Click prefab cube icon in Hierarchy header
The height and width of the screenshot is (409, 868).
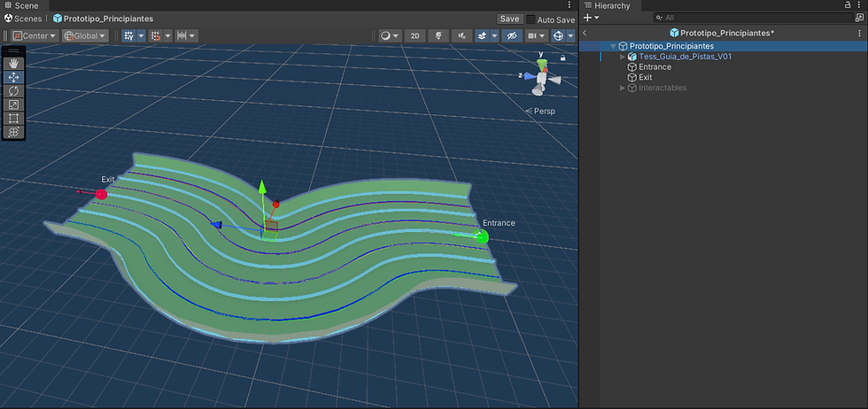pyautogui.click(x=674, y=34)
